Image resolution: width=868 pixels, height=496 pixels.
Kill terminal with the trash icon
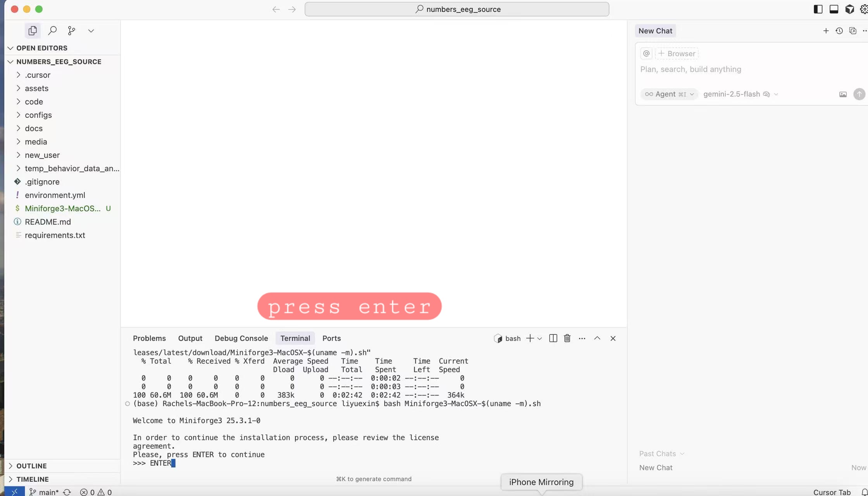click(x=567, y=338)
